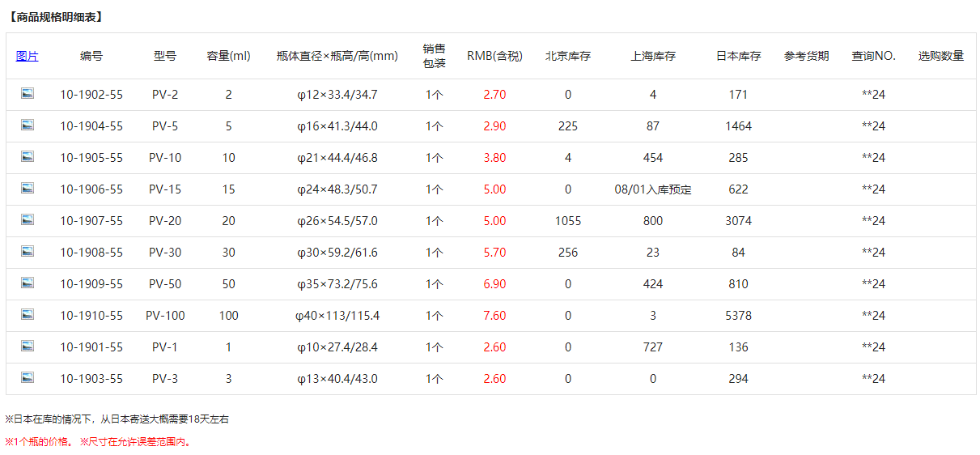
Task: Click the 日本库存 column header
Action: tap(738, 56)
